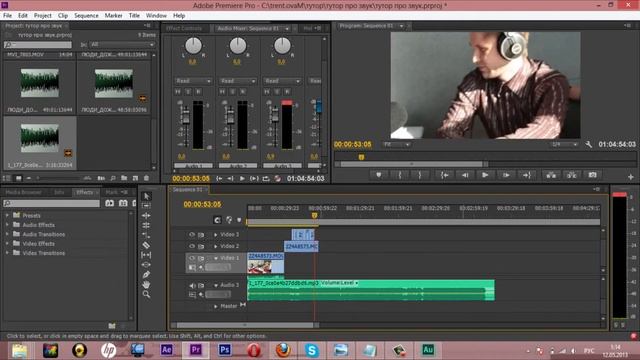
Task: Switch Project panel to list view
Action: (x=7, y=178)
